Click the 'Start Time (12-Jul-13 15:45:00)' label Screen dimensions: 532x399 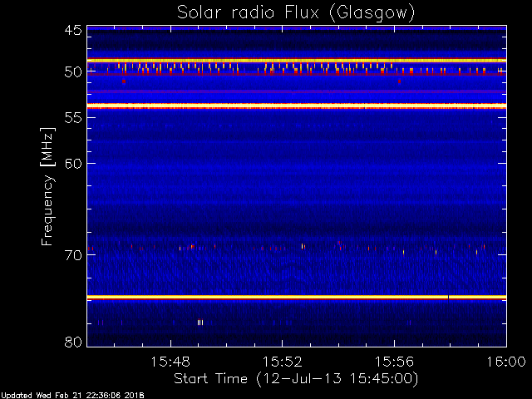pyautogui.click(x=296, y=379)
